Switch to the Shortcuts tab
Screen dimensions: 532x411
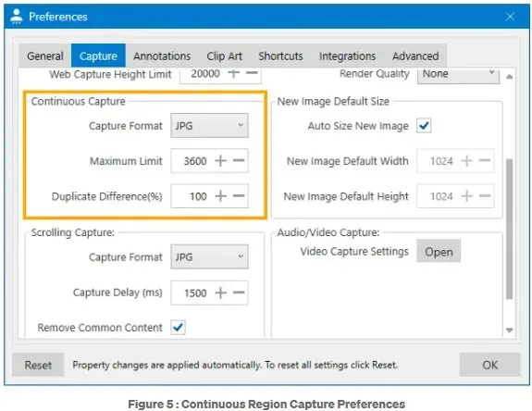280,56
